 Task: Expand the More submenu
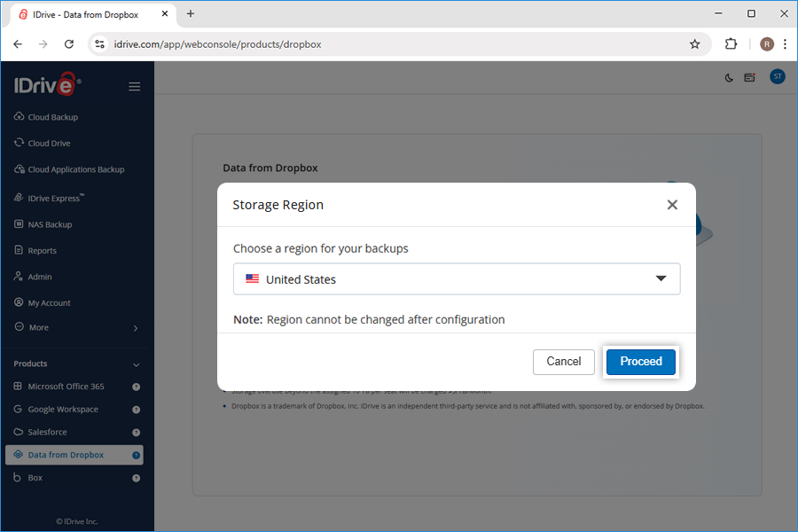(76, 327)
